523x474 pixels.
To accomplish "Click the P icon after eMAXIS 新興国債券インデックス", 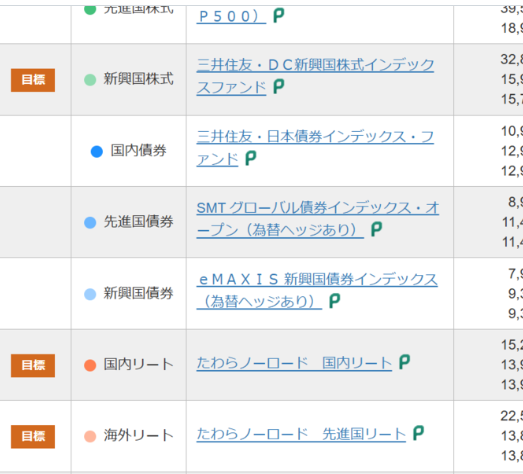I will pyautogui.click(x=335, y=301).
